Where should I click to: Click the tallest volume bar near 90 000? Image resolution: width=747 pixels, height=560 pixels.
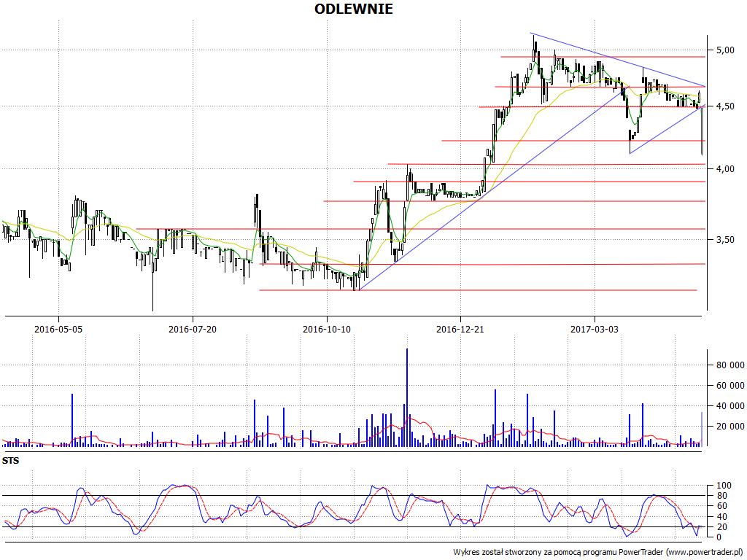click(x=407, y=397)
